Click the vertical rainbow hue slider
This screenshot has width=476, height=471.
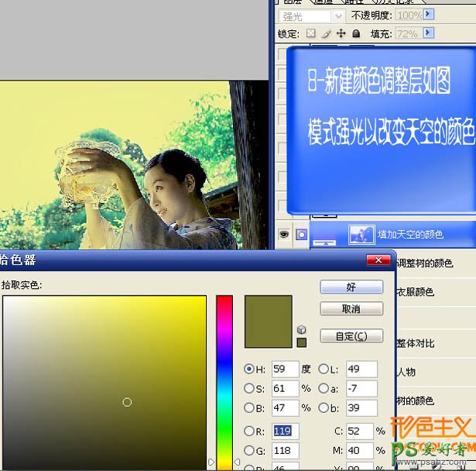tap(224, 380)
